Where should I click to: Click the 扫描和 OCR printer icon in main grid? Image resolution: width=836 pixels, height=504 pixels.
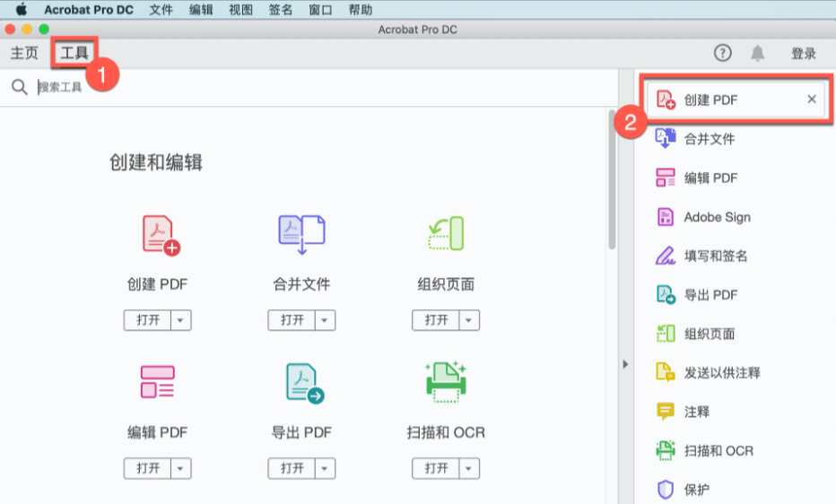click(446, 382)
